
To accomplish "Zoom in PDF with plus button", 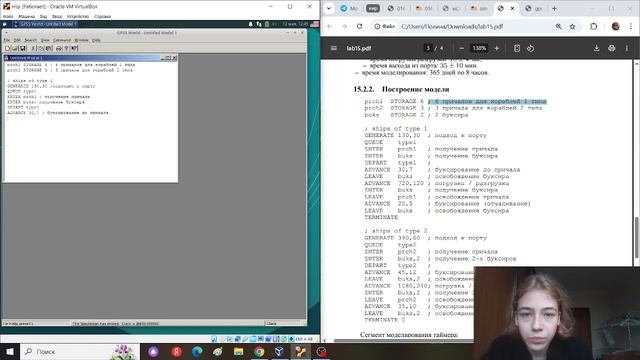I will (497, 48).
